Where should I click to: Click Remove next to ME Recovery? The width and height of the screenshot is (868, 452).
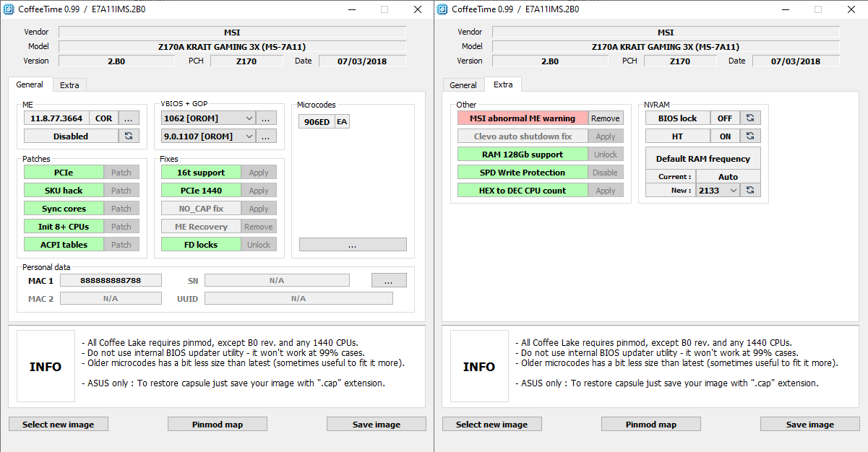[259, 226]
